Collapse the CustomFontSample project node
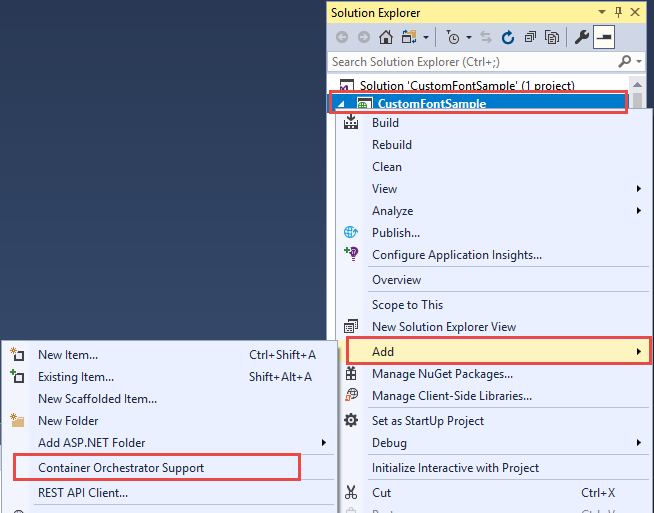Viewport: 654px width, 513px height. 341,103
